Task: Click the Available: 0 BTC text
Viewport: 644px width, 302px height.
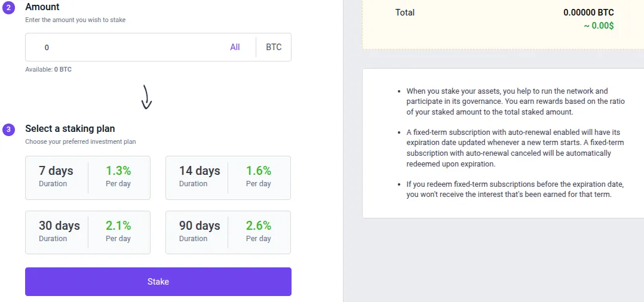Action: pos(48,69)
